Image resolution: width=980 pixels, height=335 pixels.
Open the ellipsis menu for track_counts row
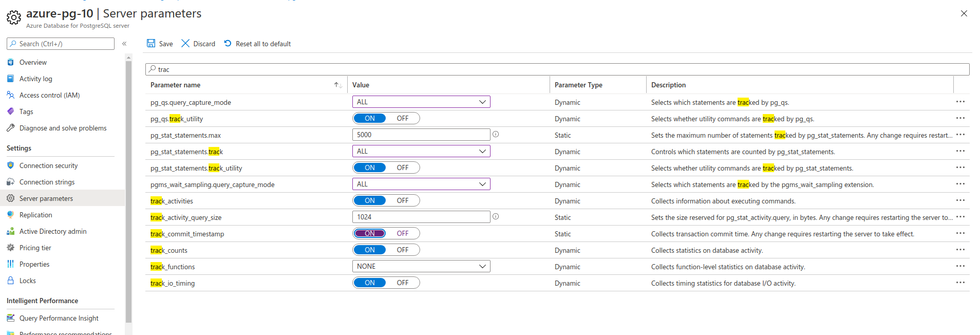(x=960, y=250)
